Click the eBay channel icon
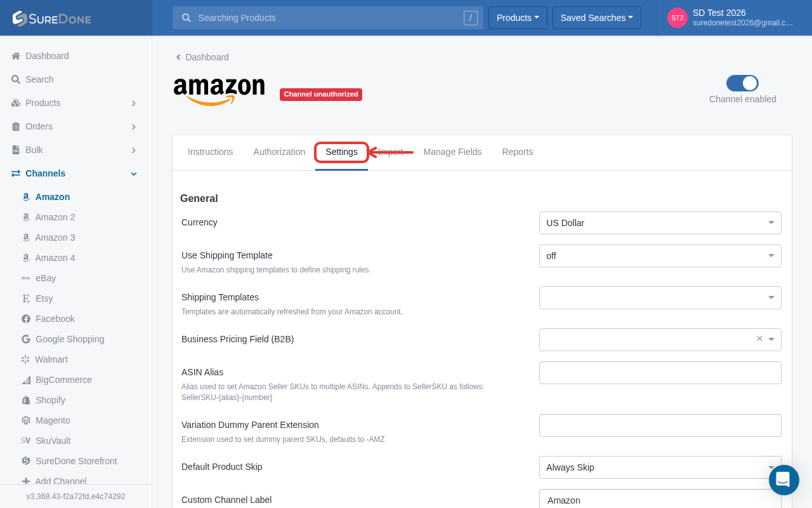 (26, 278)
